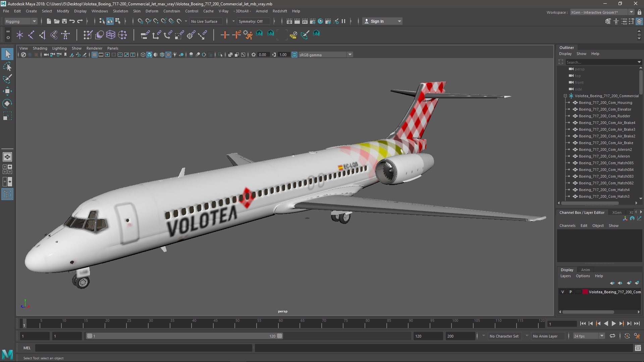Toggle playback loop mode

(612, 336)
